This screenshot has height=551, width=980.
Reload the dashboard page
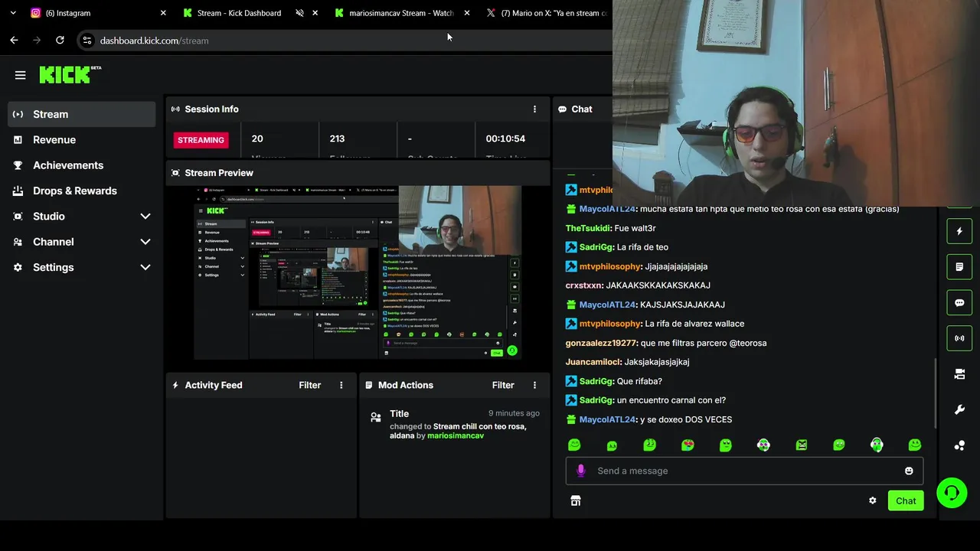(60, 41)
